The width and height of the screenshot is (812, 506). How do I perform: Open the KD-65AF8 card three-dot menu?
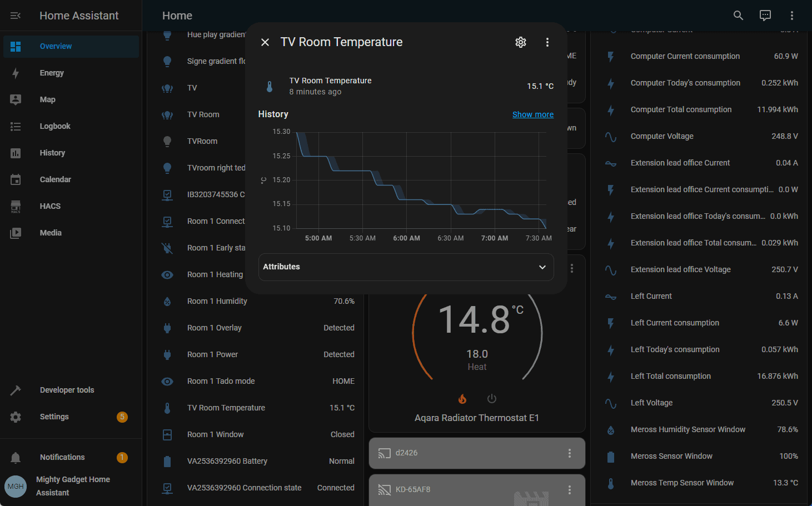(569, 490)
